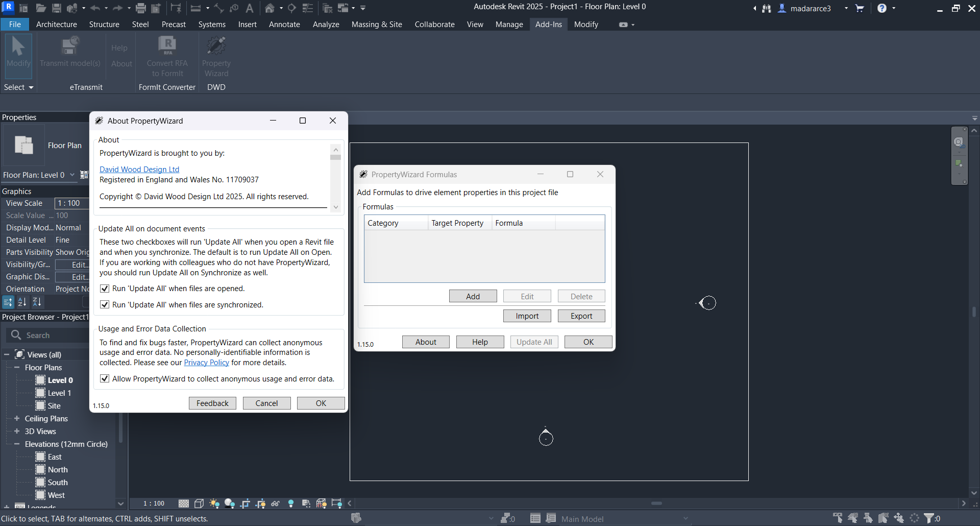
Task: Click the binoculars search icon in title bar
Action: click(767, 8)
